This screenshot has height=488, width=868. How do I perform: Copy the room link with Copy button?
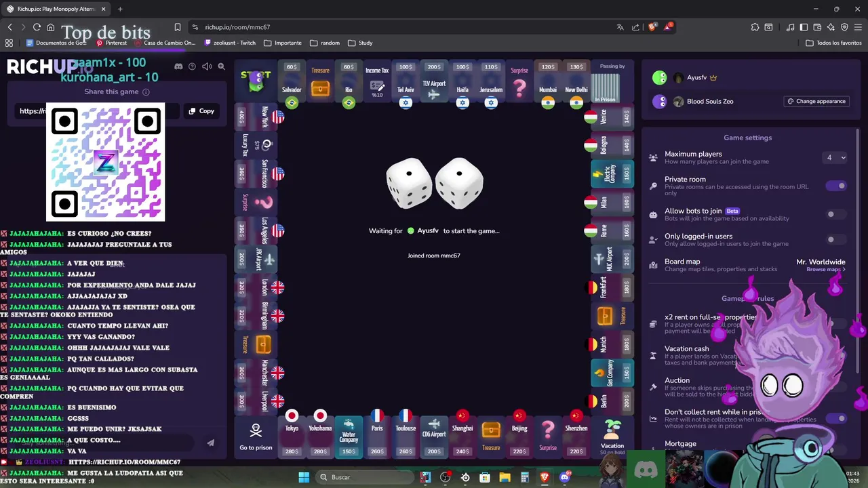coord(201,110)
